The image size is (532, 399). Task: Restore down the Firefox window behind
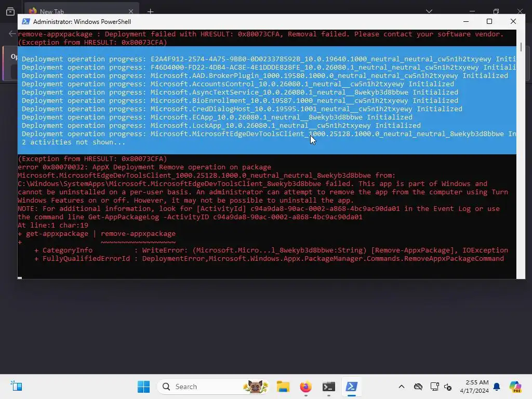[496, 11]
